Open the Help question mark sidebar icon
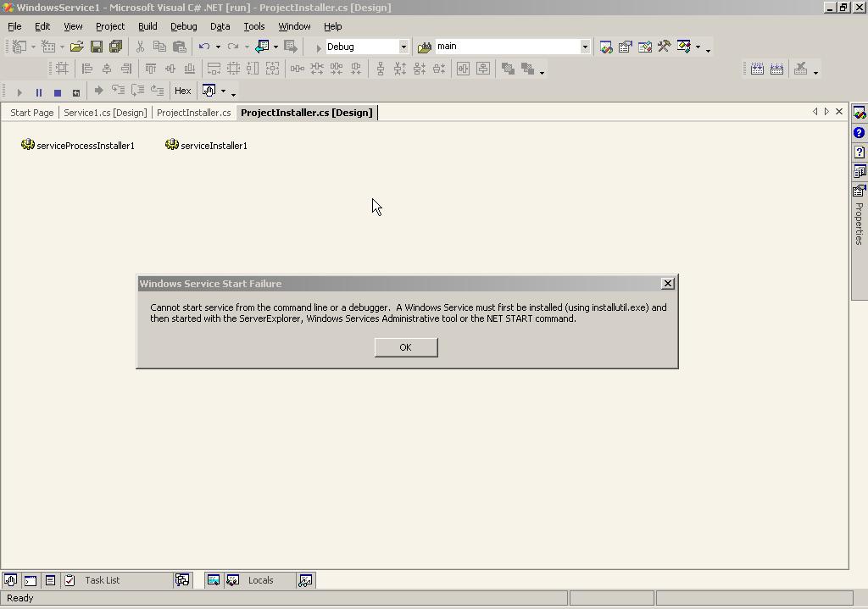Image resolution: width=868 pixels, height=609 pixels. 860,133
